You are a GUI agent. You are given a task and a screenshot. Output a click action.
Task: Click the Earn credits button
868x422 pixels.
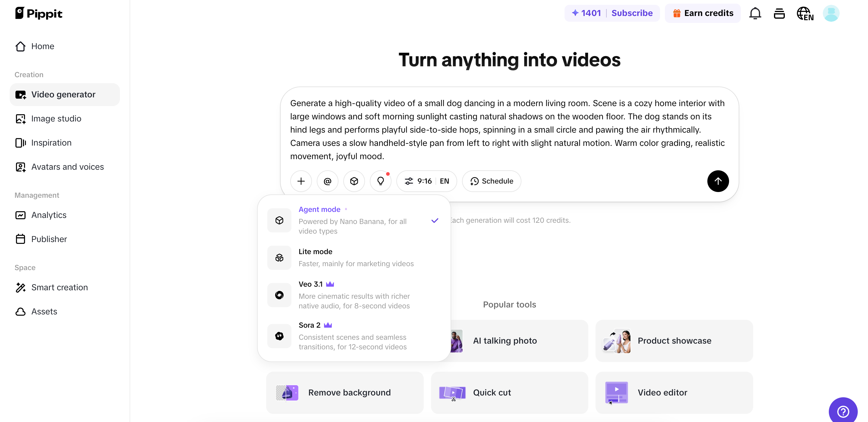point(703,13)
